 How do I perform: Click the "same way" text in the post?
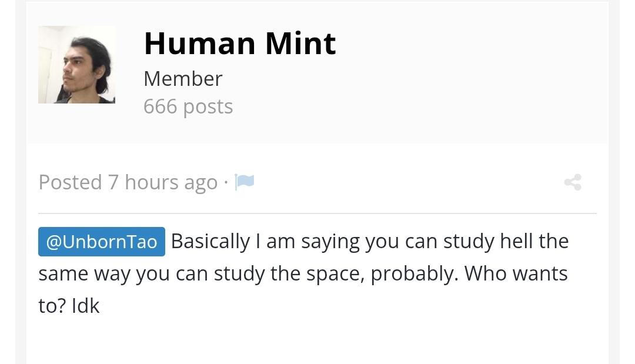click(x=85, y=274)
